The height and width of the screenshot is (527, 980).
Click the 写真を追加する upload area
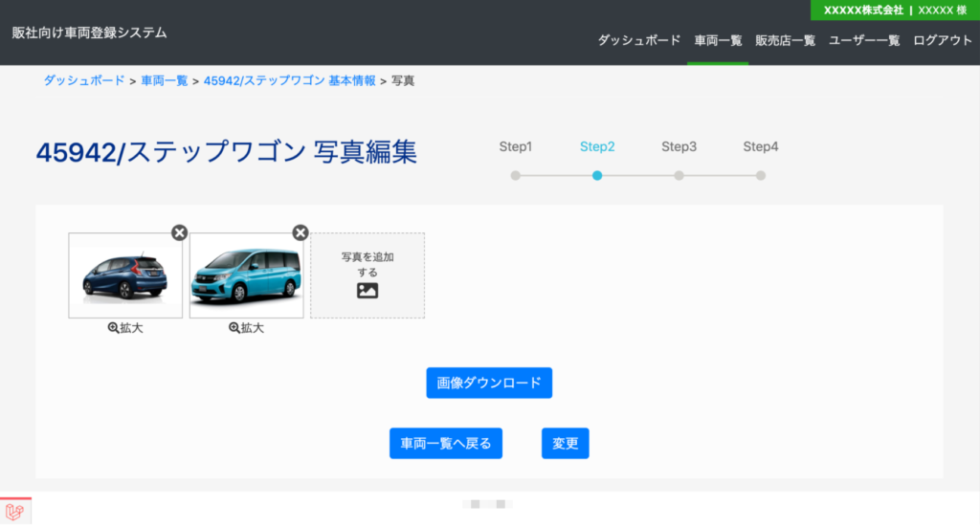coord(367,275)
